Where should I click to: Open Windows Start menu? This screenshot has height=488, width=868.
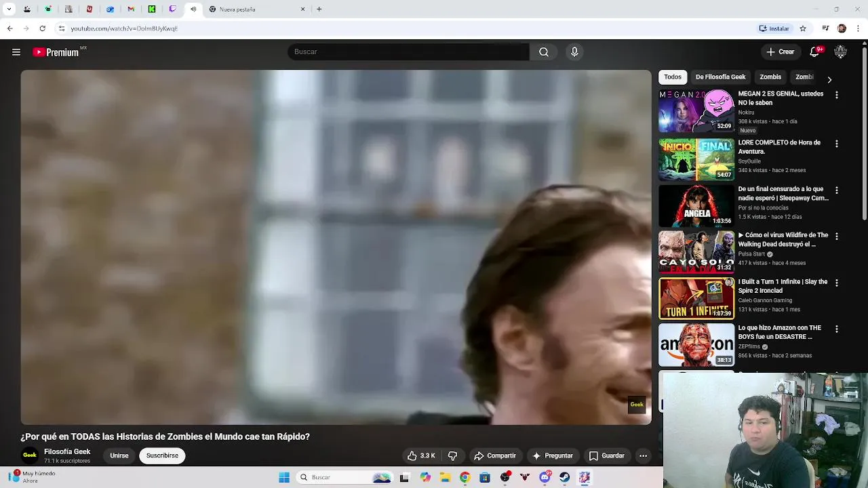tap(284, 477)
